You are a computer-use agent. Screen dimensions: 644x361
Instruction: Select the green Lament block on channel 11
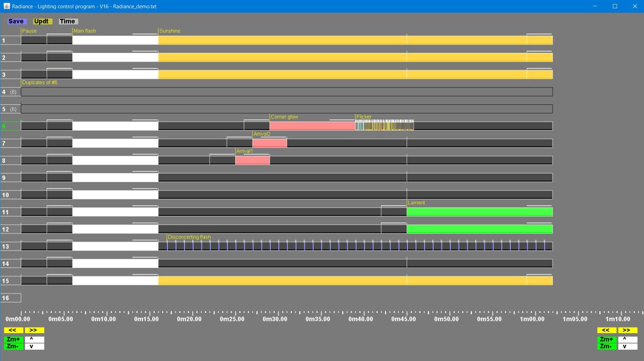coord(479,212)
